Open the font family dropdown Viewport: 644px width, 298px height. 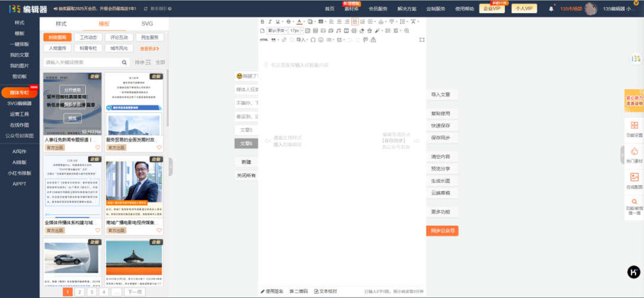277,30
